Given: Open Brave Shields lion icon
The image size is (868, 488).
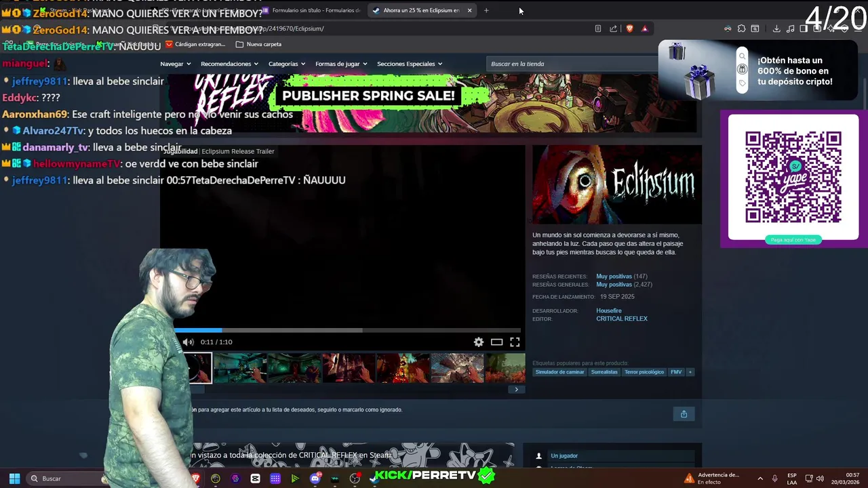Looking at the screenshot, I should 629,28.
